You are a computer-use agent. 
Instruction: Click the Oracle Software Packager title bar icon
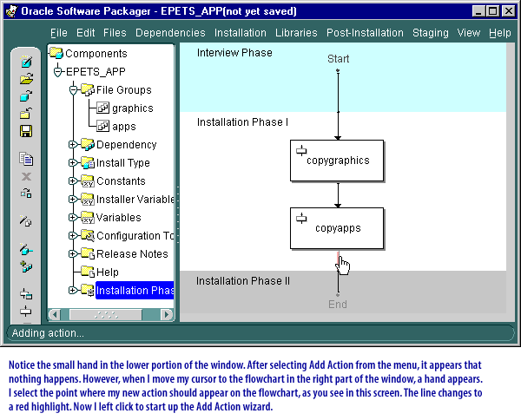pos(12,11)
